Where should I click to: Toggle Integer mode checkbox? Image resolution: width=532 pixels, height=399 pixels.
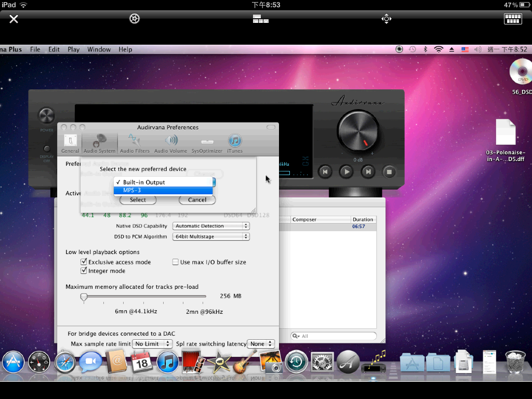coord(84,270)
